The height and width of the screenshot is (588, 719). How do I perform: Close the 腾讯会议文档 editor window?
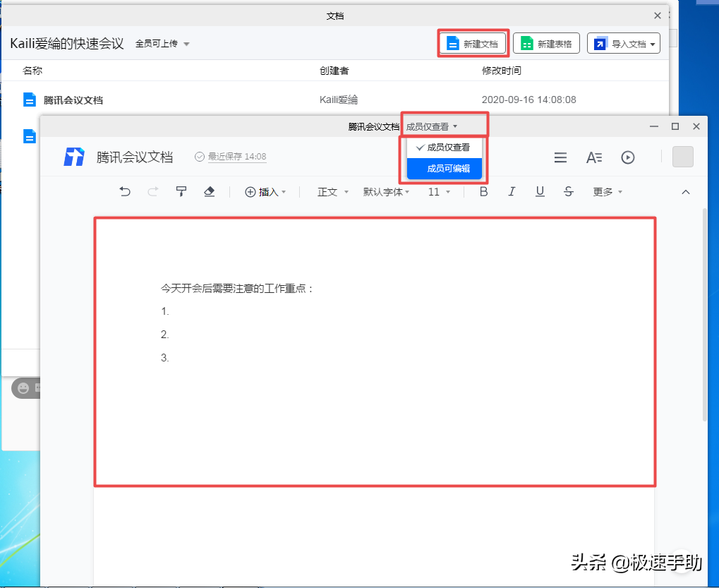[696, 126]
